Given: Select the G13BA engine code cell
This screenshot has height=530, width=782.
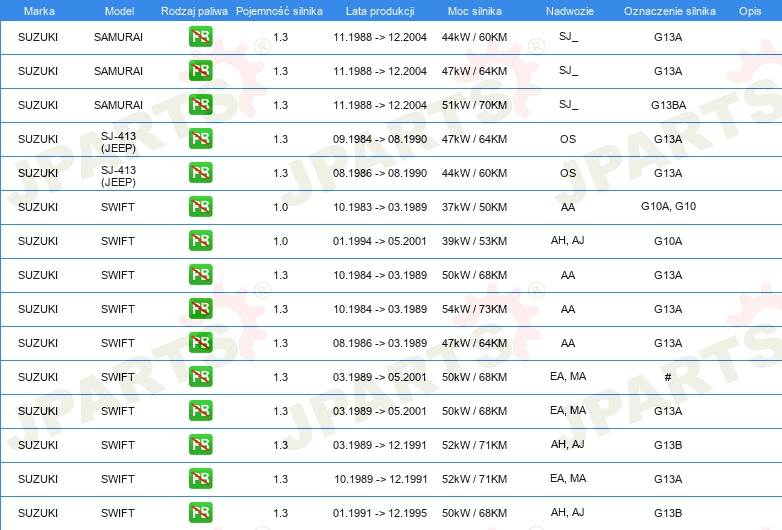Looking at the screenshot, I should (x=668, y=105).
